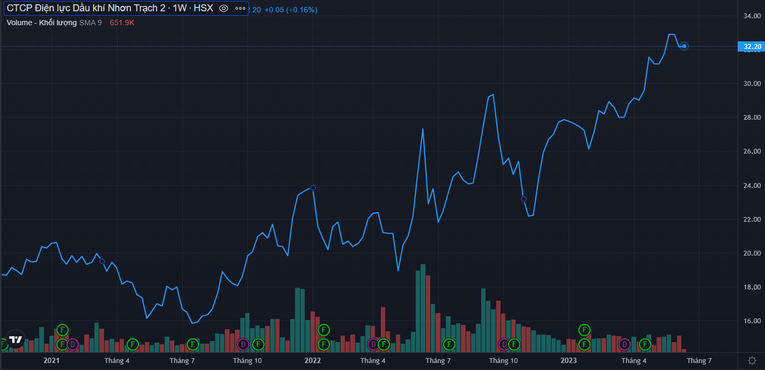This screenshot has width=765, height=370.
Task: Click the lower F marker stacked at 2023
Action: 584,345
